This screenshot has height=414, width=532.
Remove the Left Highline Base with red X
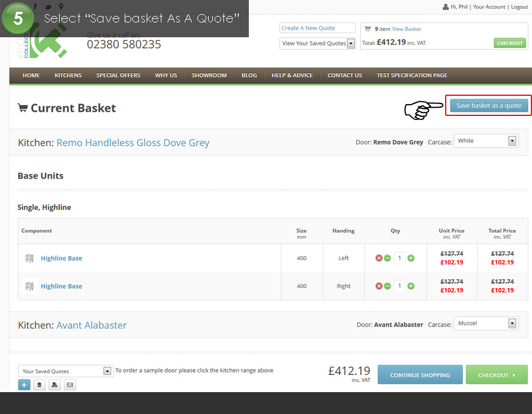point(379,258)
